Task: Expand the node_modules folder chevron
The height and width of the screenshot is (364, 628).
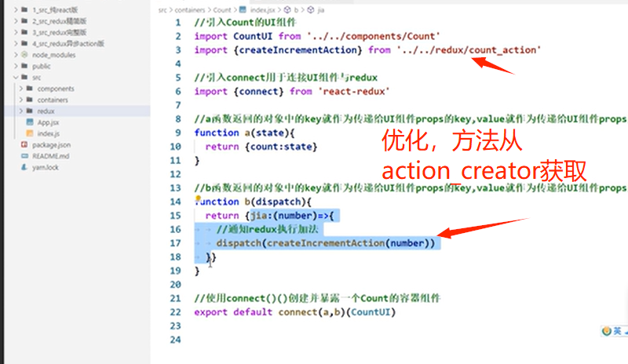Action: tap(16, 54)
